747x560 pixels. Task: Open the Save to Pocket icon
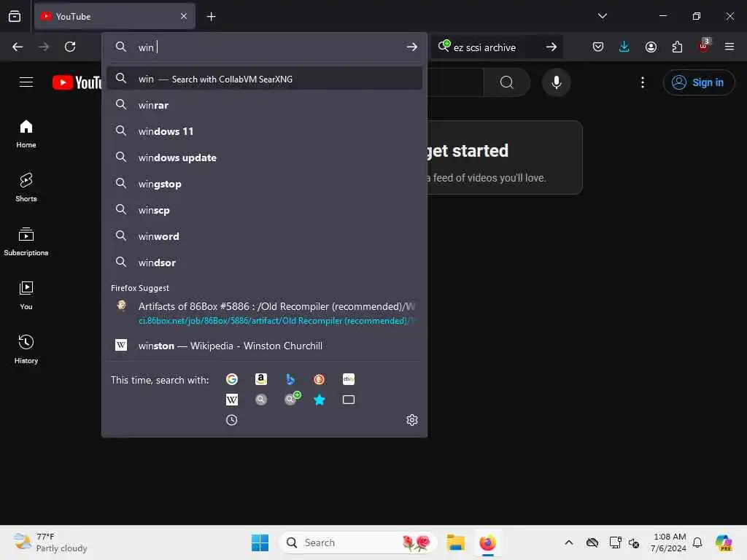[x=598, y=47]
